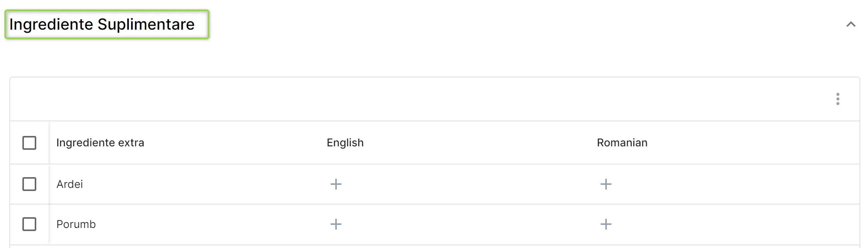Add Romanian translation for Porumb
868x248 pixels.
click(606, 224)
